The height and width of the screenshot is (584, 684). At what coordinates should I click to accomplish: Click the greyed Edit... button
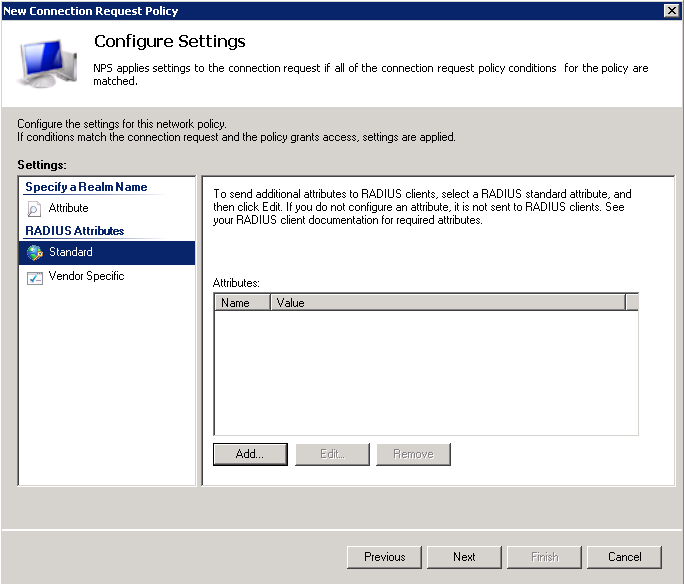pyautogui.click(x=332, y=454)
